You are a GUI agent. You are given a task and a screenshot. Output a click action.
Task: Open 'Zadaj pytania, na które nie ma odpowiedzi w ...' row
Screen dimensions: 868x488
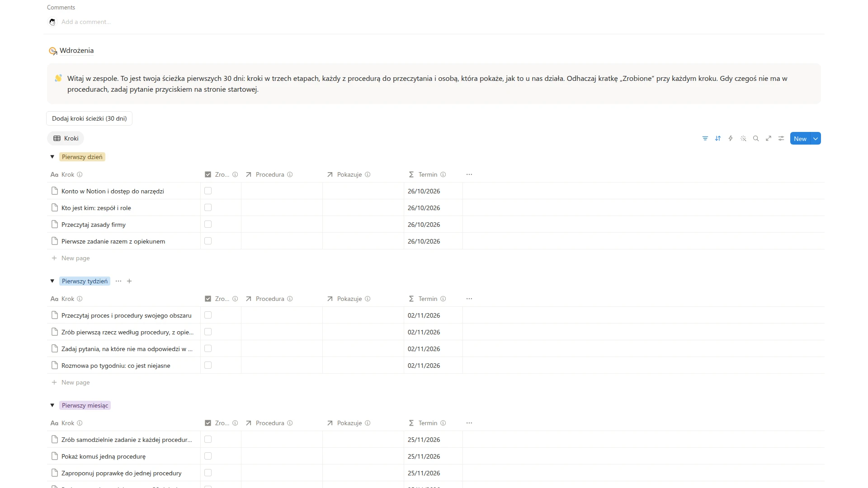point(127,349)
